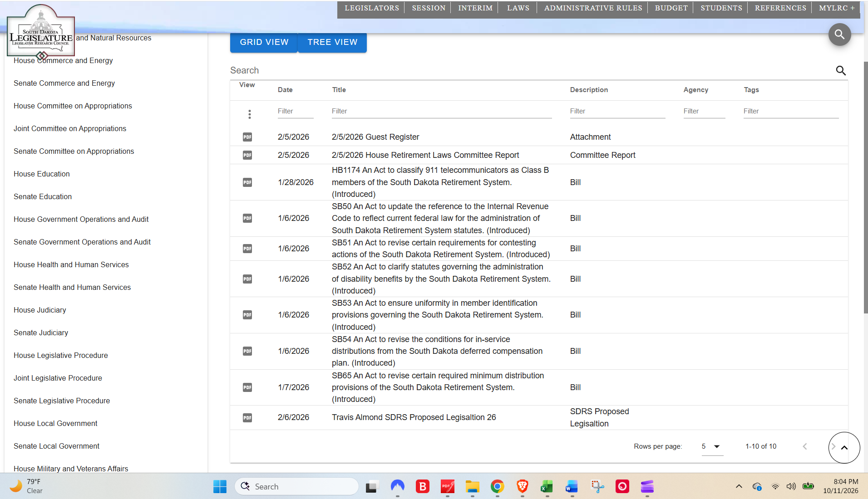Click the round site search button

pyautogui.click(x=839, y=34)
